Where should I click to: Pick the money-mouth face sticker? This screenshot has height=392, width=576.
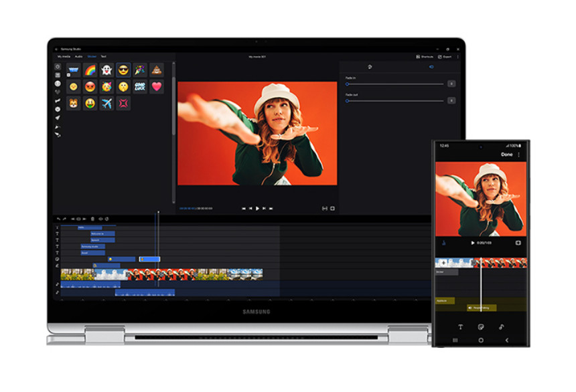pos(90,104)
